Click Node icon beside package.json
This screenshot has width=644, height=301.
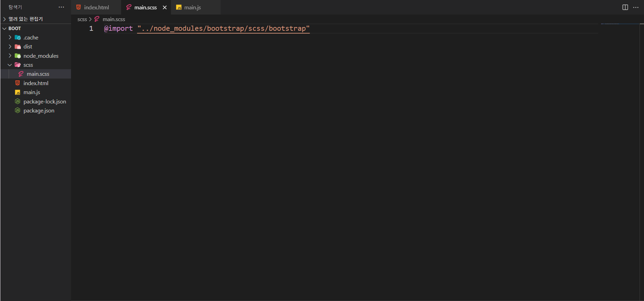tap(18, 110)
